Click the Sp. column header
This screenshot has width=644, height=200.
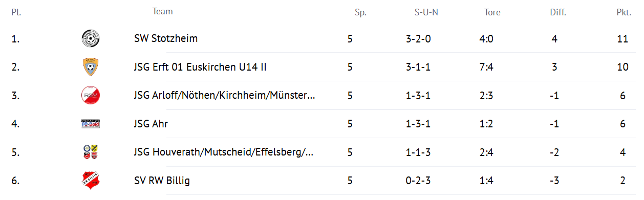[361, 13]
